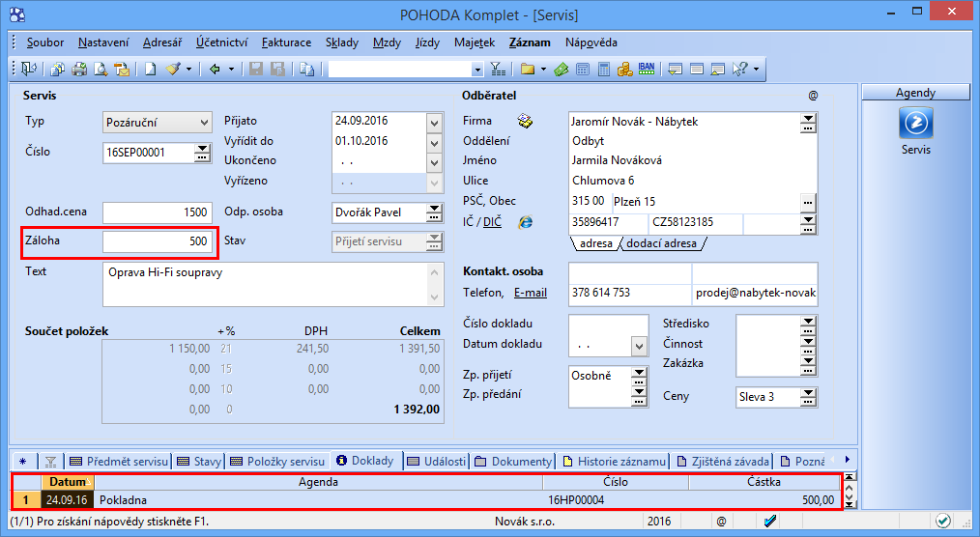Click the darker calculator icon
Image resolution: width=980 pixels, height=537 pixels.
pyautogui.click(x=604, y=69)
